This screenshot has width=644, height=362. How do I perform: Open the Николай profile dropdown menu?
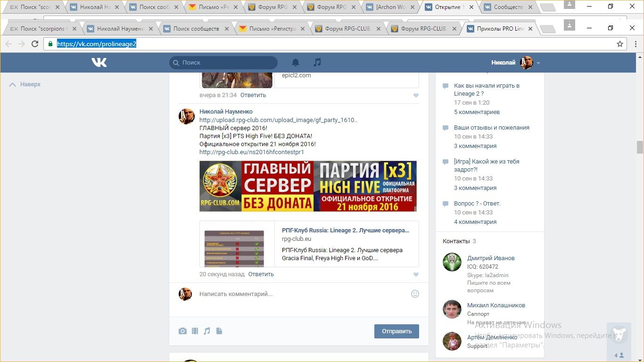pos(516,62)
